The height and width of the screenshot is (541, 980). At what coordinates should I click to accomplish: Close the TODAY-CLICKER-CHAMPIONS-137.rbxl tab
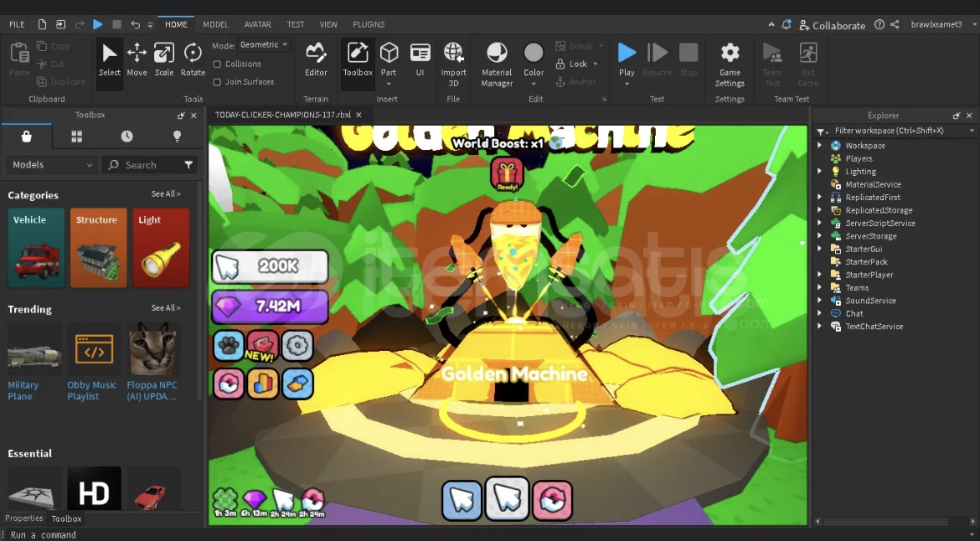[358, 115]
